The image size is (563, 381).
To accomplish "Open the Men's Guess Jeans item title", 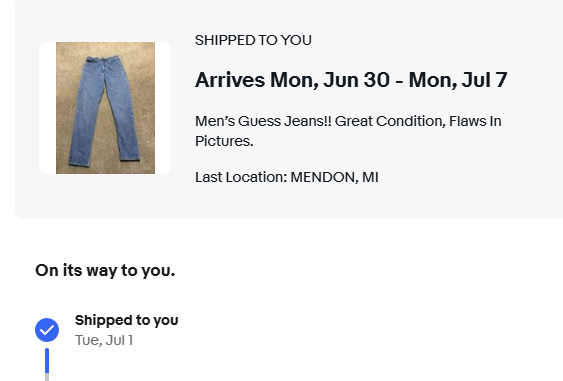I will click(x=348, y=131).
